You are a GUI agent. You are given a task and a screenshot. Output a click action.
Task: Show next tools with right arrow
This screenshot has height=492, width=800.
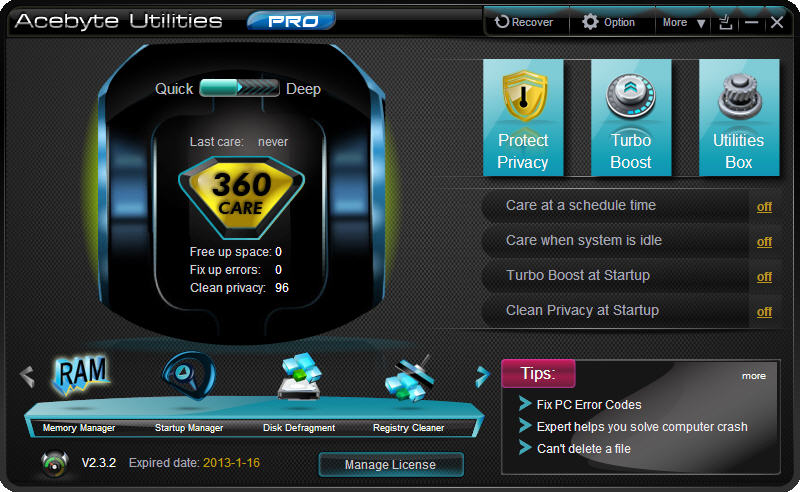[482, 377]
